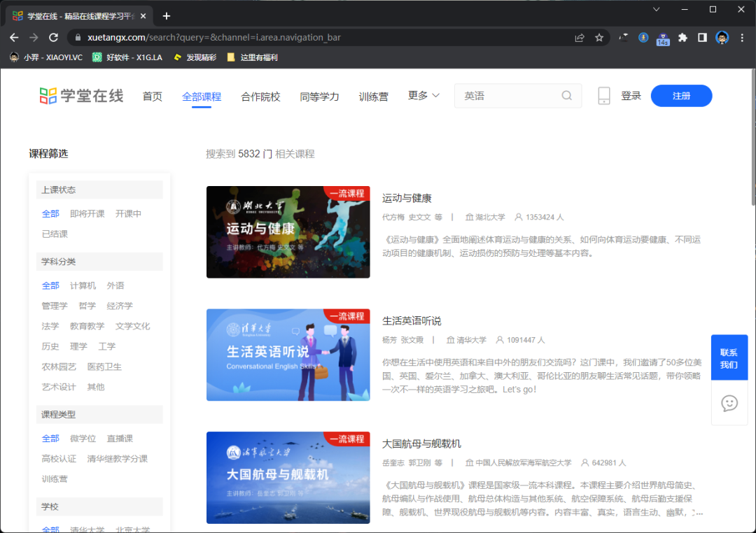756x533 pixels.
Task: Click the smiley feedback icon
Action: tap(729, 403)
